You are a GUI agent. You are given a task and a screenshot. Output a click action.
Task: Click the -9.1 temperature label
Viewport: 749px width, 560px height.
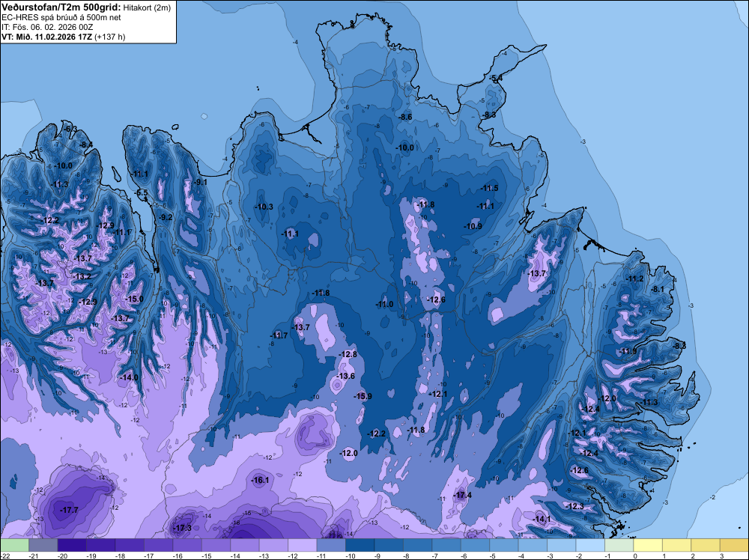pos(201,182)
